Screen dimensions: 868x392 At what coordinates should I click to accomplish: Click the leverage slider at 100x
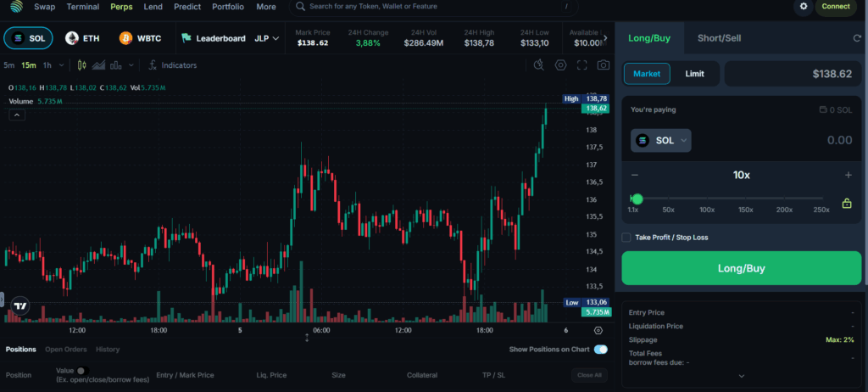pyautogui.click(x=706, y=199)
